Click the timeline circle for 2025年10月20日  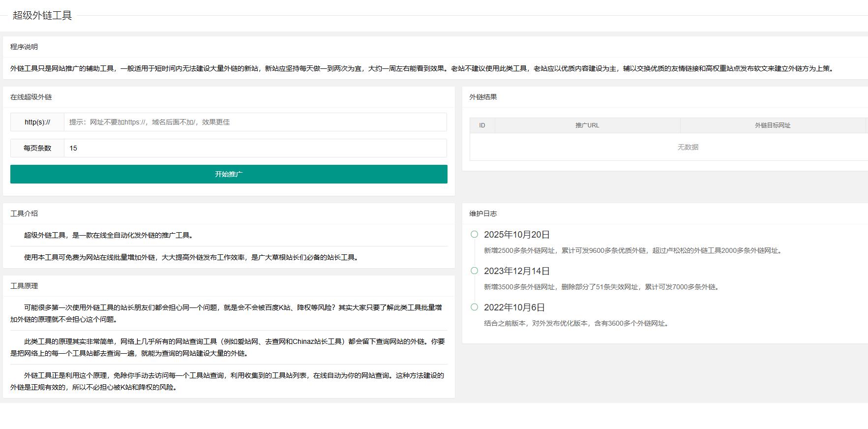click(x=474, y=234)
